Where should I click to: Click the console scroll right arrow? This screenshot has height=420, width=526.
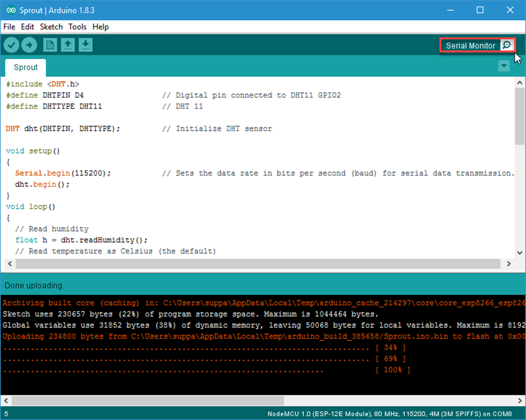(x=519, y=401)
